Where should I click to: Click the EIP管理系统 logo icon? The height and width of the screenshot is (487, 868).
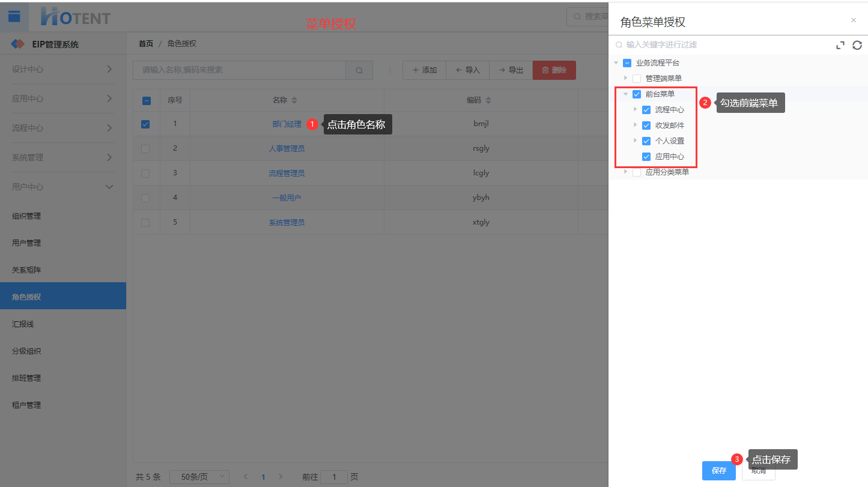[18, 44]
